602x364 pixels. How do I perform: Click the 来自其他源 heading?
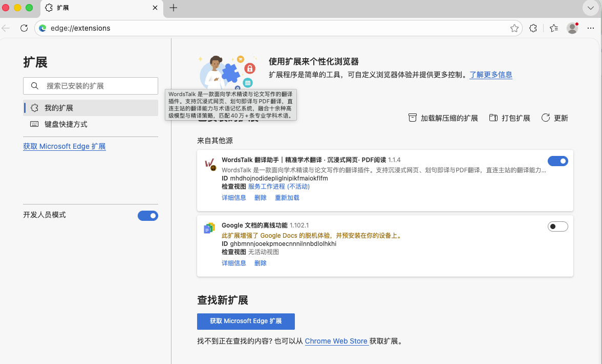215,141
